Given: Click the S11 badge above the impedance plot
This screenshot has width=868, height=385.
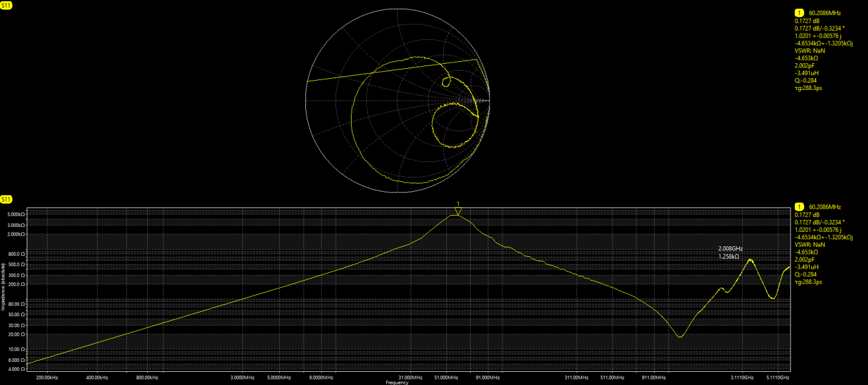Looking at the screenshot, I should tap(6, 199).
